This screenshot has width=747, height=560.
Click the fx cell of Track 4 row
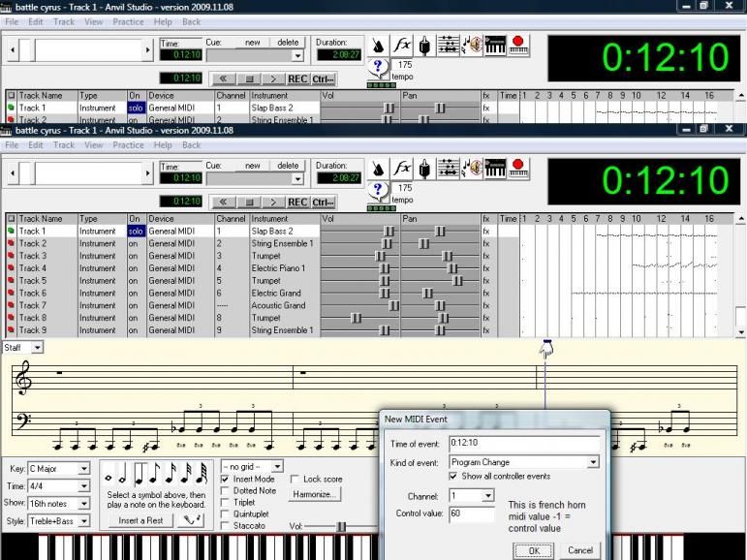pos(486,268)
